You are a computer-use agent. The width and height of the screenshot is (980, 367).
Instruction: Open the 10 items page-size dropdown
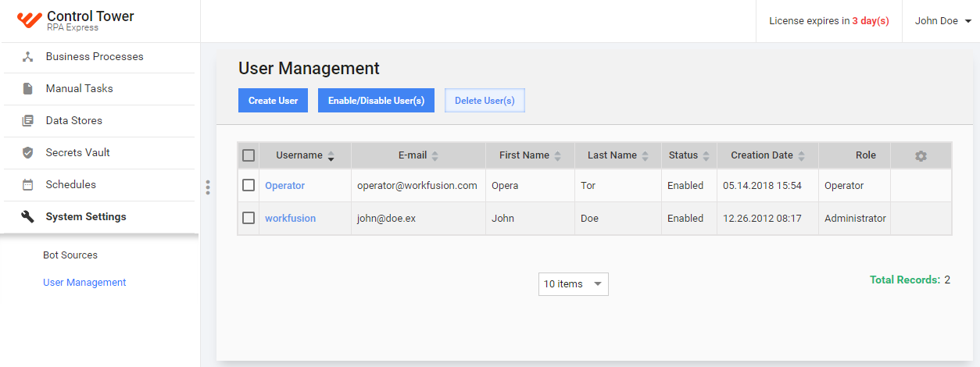pos(574,284)
